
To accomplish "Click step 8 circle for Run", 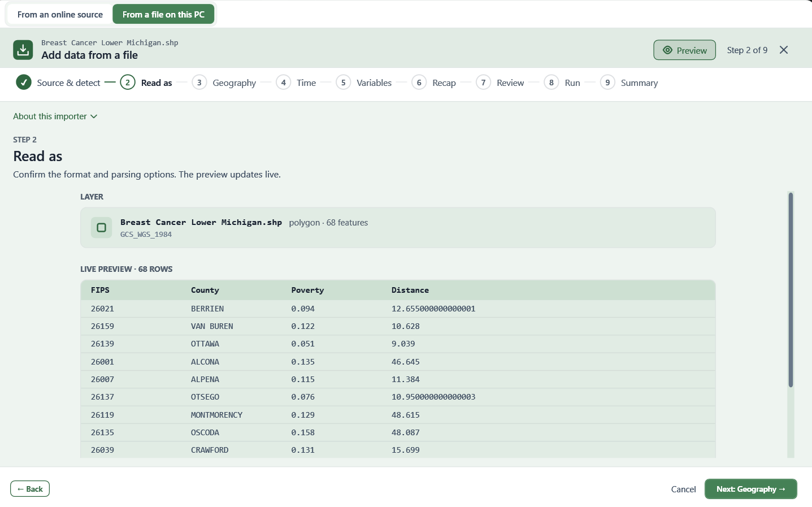I will click(x=551, y=83).
